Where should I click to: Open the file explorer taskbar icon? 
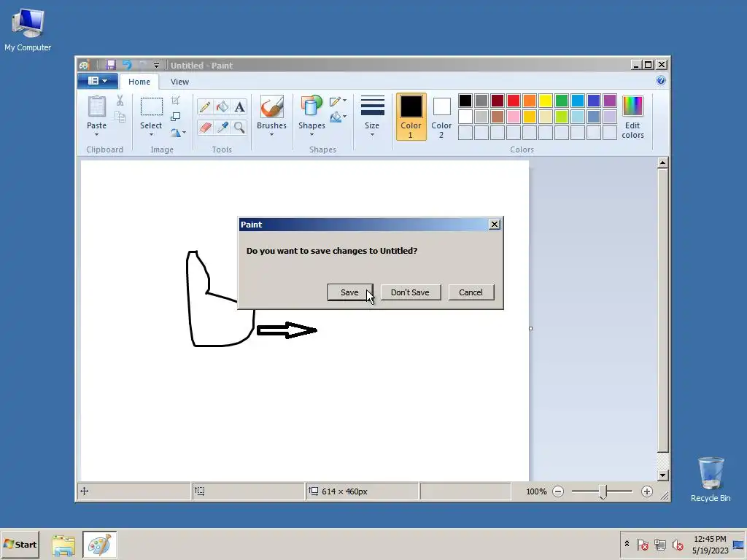(63, 545)
